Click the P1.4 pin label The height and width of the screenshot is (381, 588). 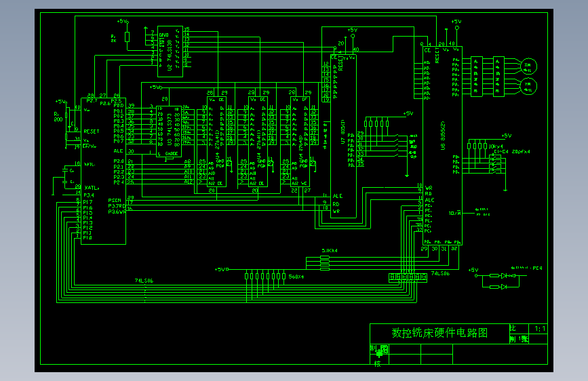tap(87, 218)
